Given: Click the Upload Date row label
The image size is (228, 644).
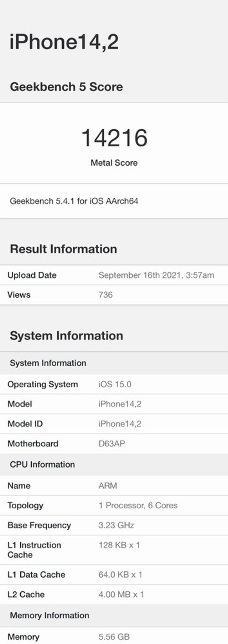Looking at the screenshot, I should [32, 275].
